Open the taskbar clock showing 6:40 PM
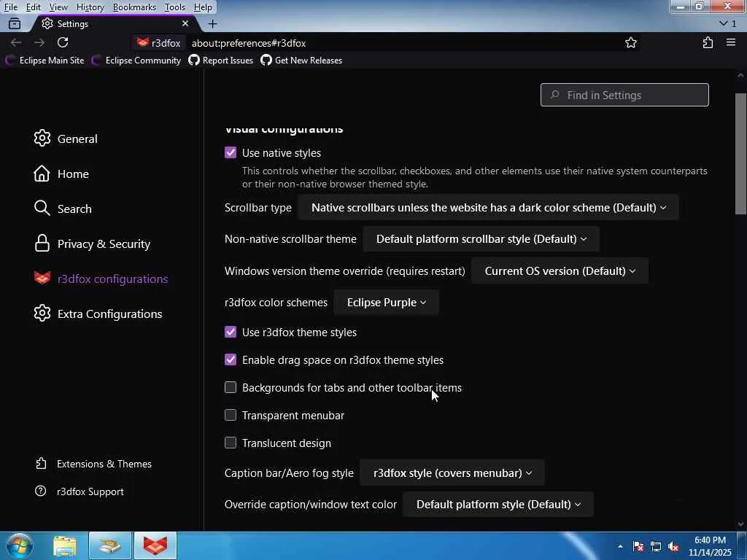The image size is (747, 560). tap(710, 546)
